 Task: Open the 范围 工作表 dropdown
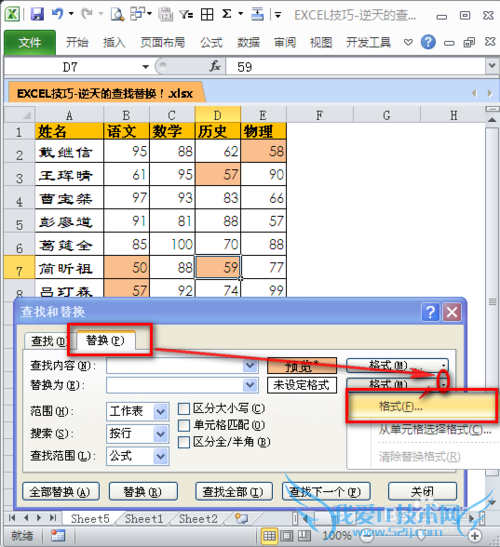point(161,412)
